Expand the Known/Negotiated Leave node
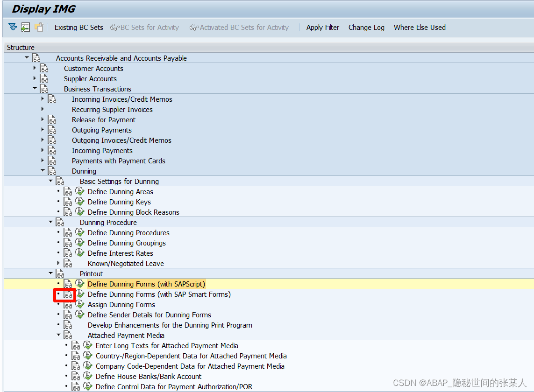The image size is (534, 392). [58, 263]
